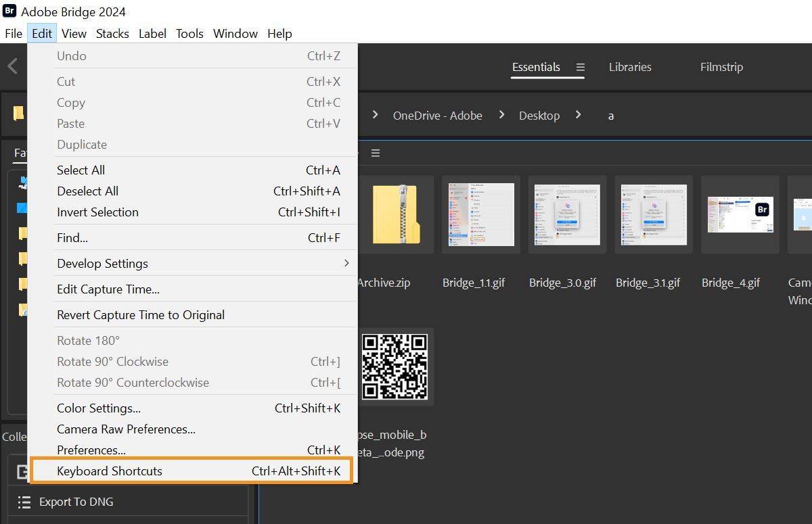Click the Bridge_4.gif file name

[731, 283]
